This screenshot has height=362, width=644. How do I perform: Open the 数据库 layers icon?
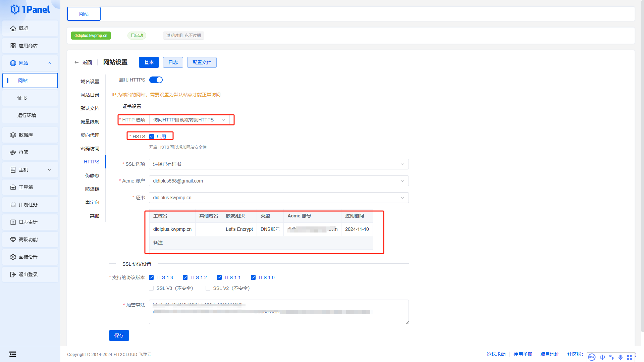tap(13, 135)
